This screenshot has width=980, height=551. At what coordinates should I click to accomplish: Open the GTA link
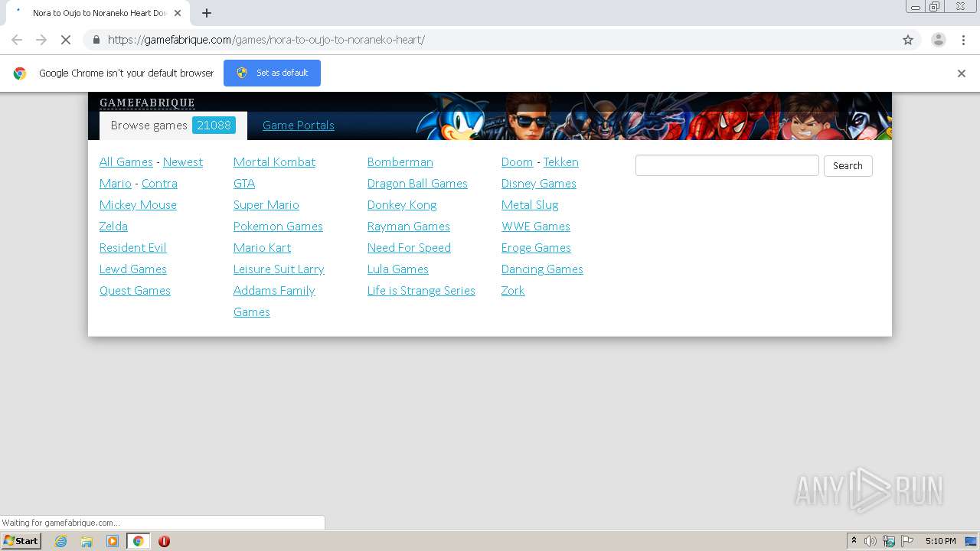(244, 184)
